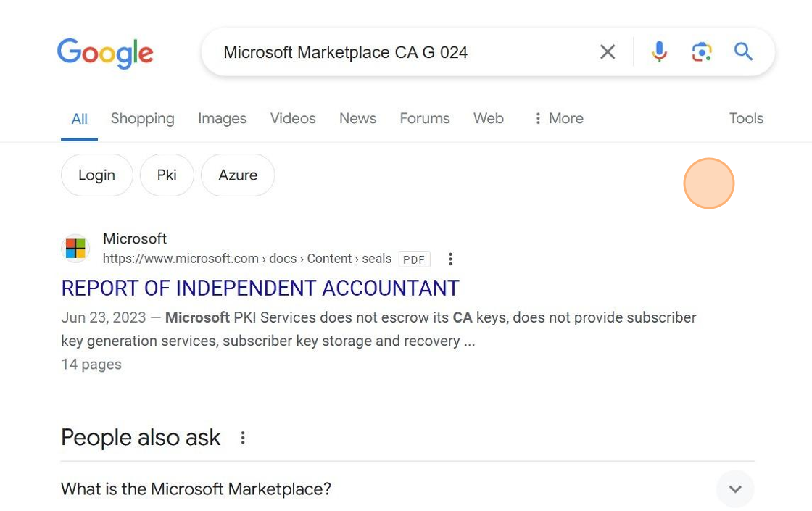Switch to the Shopping tab
This screenshot has width=812, height=511.
[x=143, y=119]
